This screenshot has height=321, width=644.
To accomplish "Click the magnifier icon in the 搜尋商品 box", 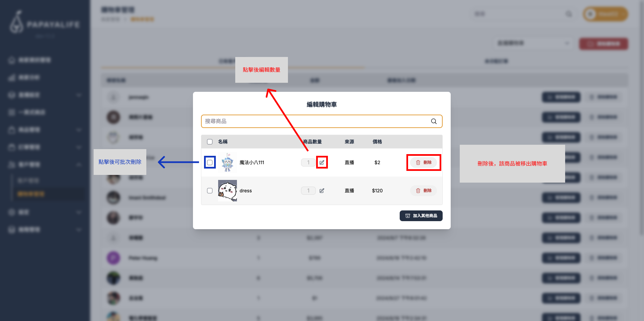I will (434, 121).
